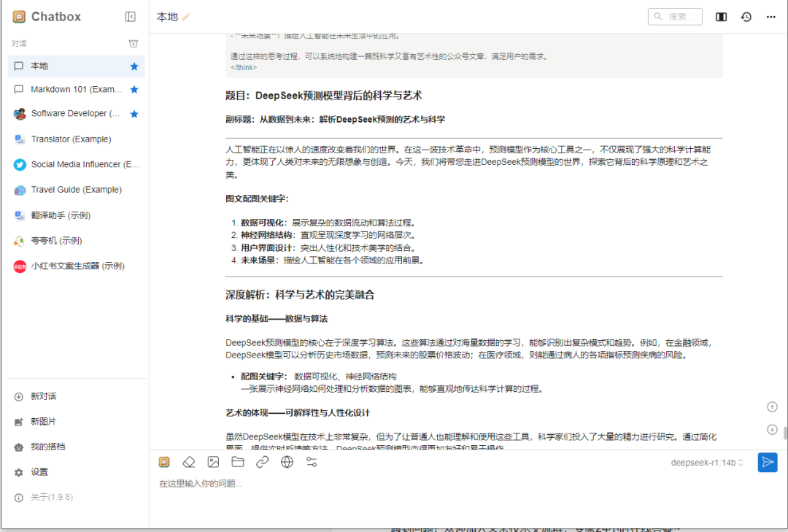Open Translator (Example) conversation
The height and width of the screenshot is (532, 788).
coord(77,139)
